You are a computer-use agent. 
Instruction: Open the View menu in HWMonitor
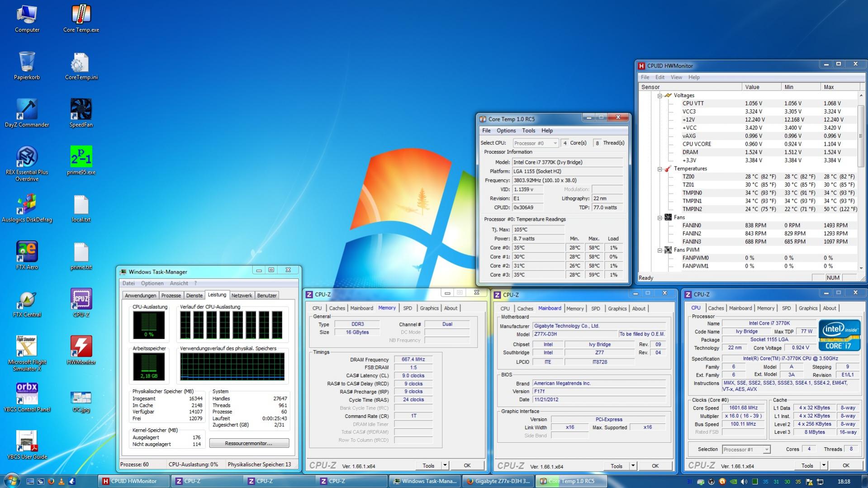click(x=676, y=77)
